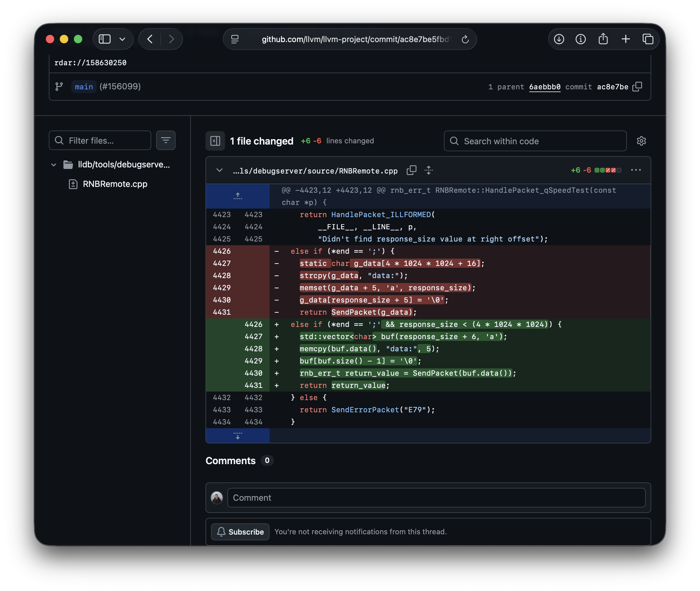Open parent commit 6aebbb0
The width and height of the screenshot is (700, 591).
click(545, 87)
